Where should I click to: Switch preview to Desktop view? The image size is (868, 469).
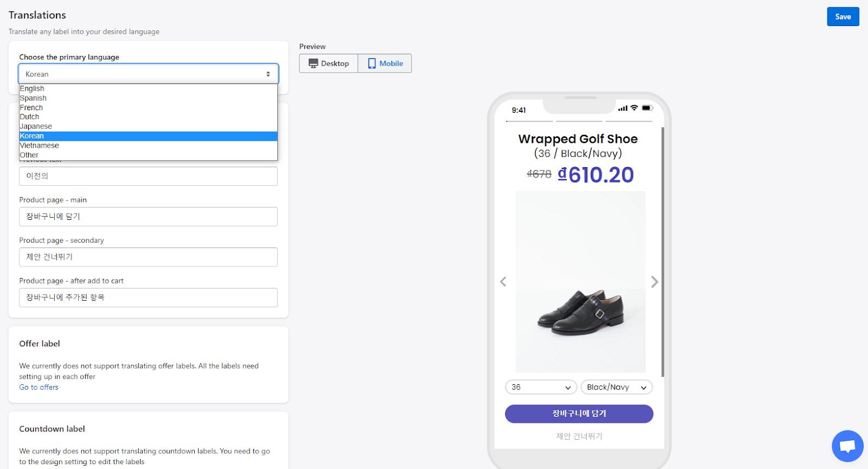point(329,64)
